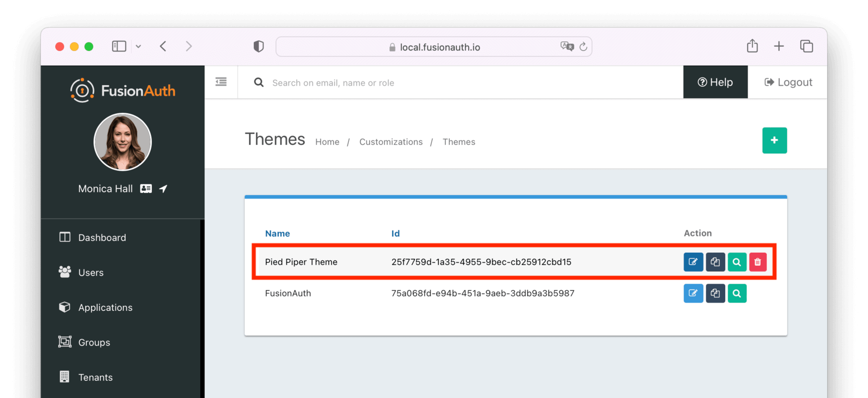Navigate to Home breadcrumb
This screenshot has width=868, height=398.
coord(327,142)
